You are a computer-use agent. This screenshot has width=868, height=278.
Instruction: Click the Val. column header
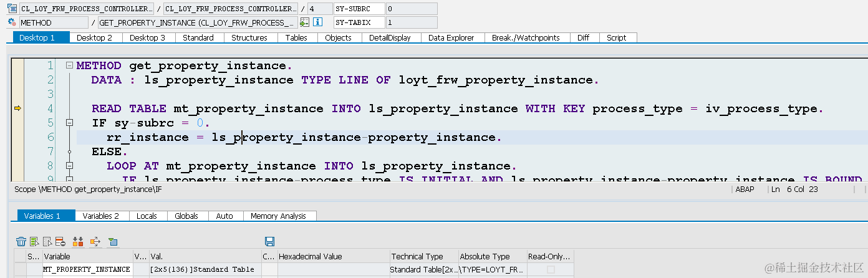point(205,256)
